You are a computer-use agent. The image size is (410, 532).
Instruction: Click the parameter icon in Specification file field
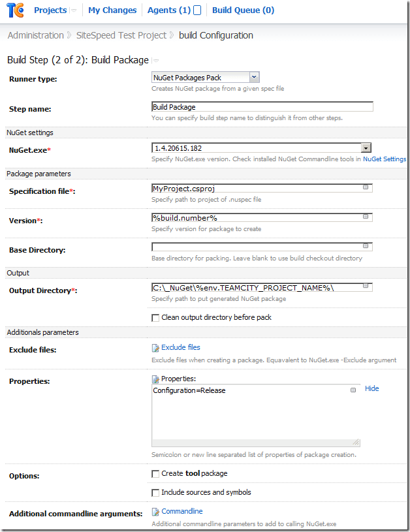pyautogui.click(x=366, y=187)
